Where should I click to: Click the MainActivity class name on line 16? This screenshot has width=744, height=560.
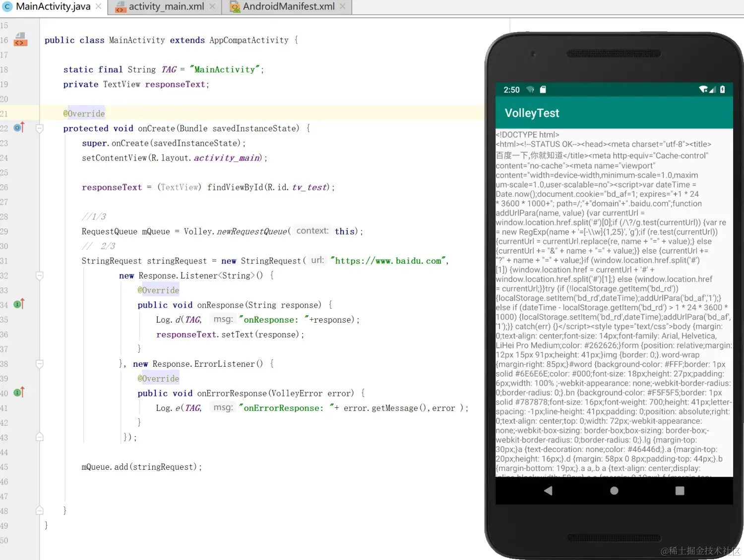[x=137, y=40]
